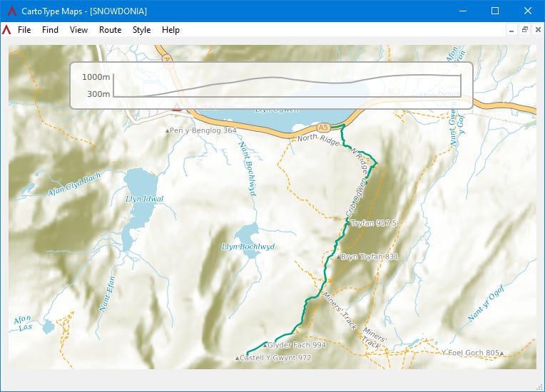Minimize the SNOWDONIA map document
Image resolution: width=545 pixels, height=392 pixels.
tap(511, 30)
